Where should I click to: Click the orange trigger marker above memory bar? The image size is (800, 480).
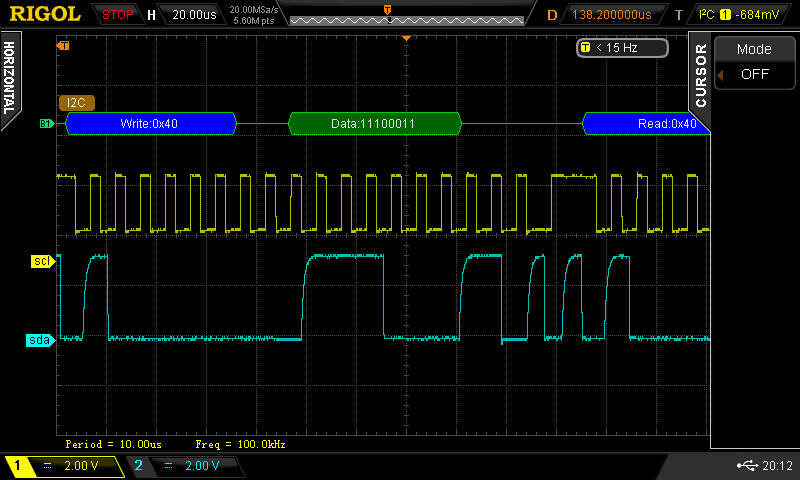click(x=387, y=10)
